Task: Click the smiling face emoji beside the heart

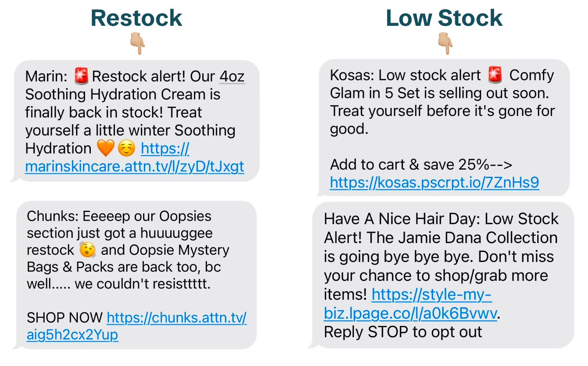Action: (127, 148)
